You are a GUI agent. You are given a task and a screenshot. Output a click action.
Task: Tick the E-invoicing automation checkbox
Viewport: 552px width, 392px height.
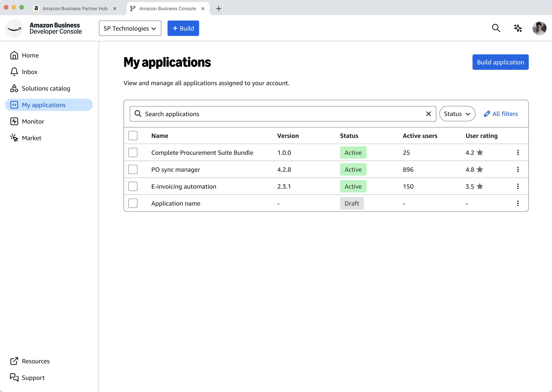point(133,186)
